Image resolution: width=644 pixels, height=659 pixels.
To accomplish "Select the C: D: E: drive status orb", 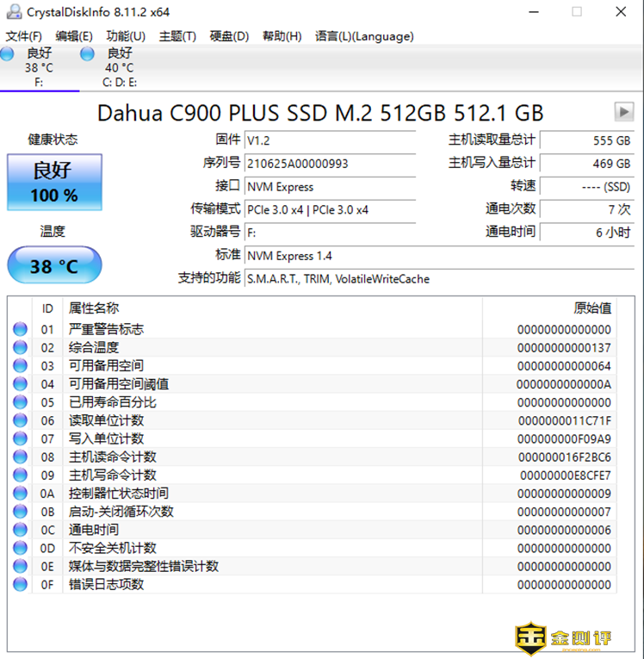I will click(87, 54).
